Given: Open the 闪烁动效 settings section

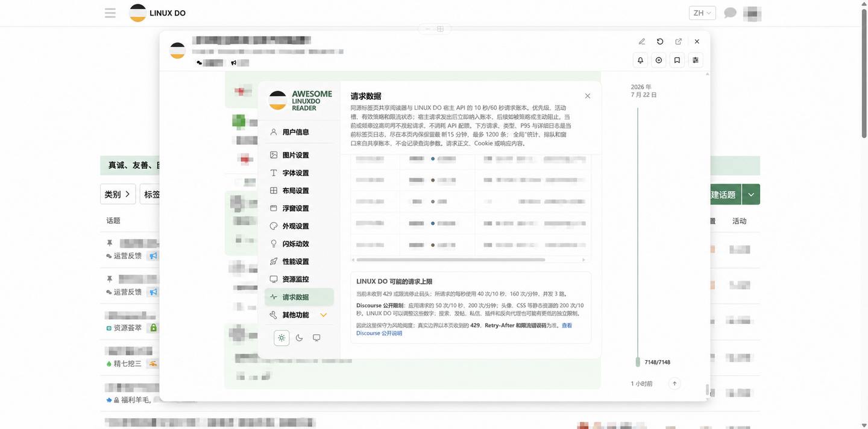Looking at the screenshot, I should tap(299, 244).
